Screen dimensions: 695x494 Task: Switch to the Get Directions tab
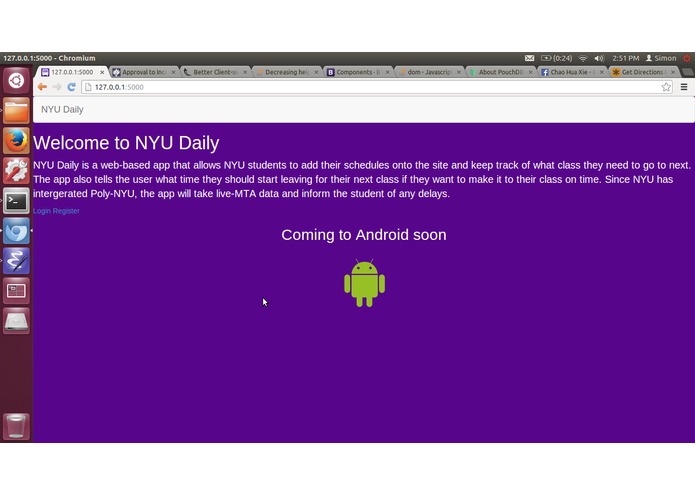643,72
